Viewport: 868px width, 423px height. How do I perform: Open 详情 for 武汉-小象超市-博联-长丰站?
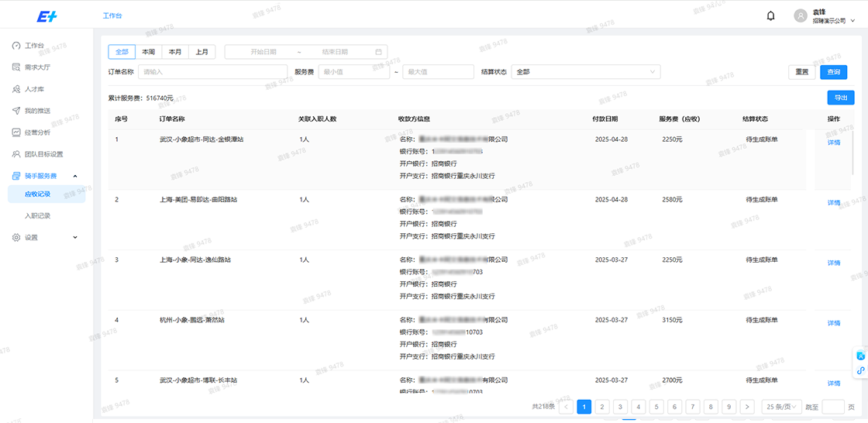834,383
